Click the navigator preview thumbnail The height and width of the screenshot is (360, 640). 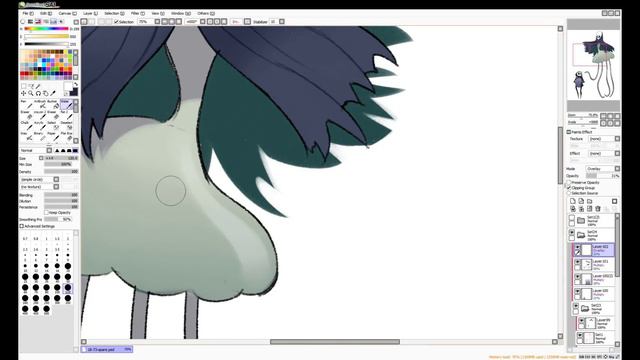[x=593, y=65]
